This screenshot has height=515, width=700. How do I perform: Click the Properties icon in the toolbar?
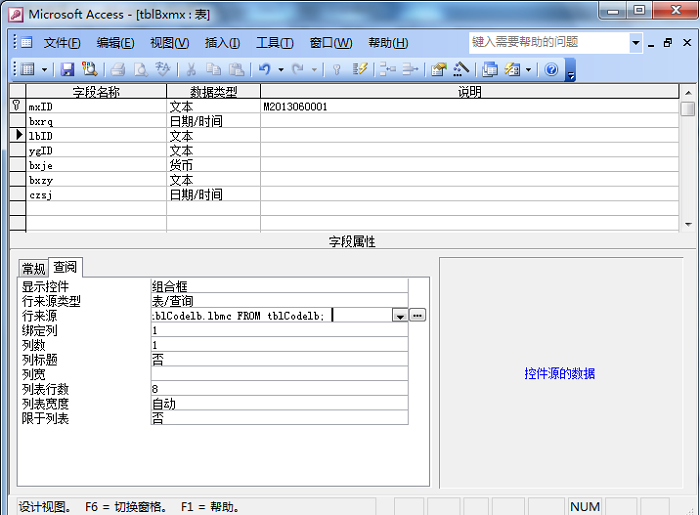pyautogui.click(x=438, y=70)
